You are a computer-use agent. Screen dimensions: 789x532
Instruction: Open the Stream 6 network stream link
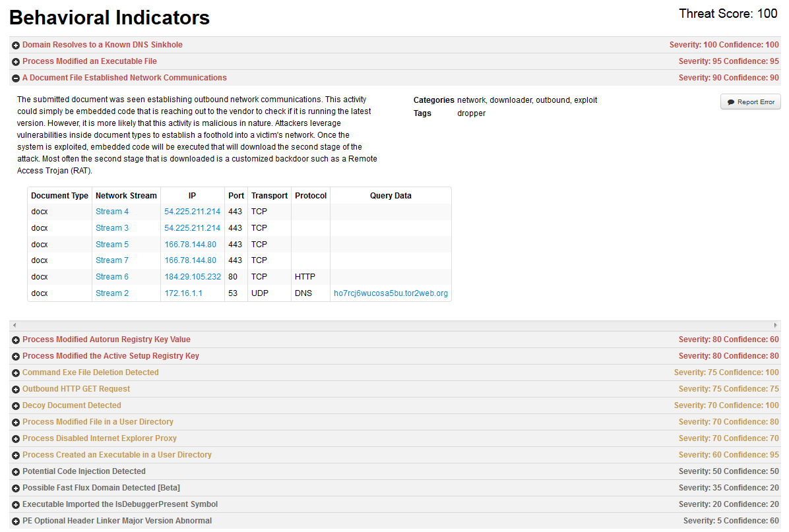[x=112, y=277]
